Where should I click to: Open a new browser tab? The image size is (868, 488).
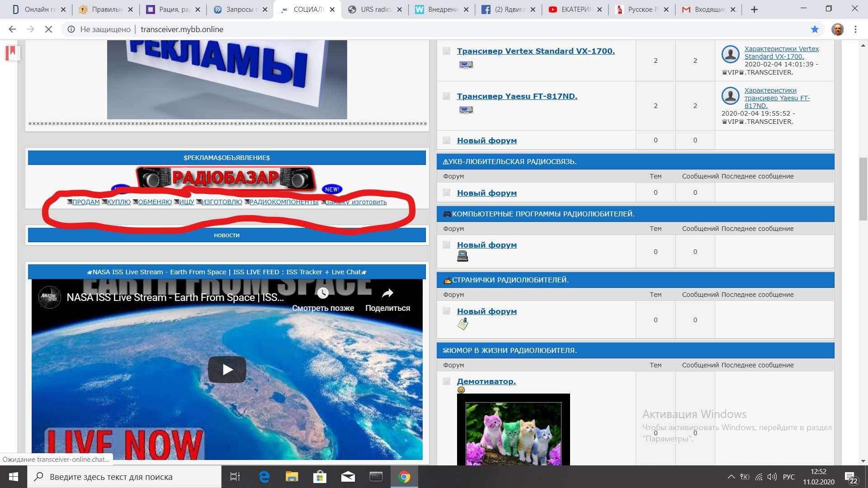point(754,9)
